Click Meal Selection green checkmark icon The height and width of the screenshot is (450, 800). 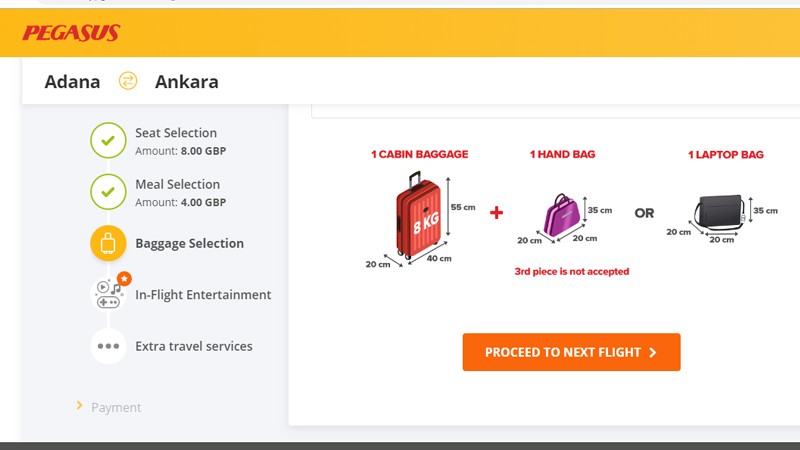pos(108,192)
